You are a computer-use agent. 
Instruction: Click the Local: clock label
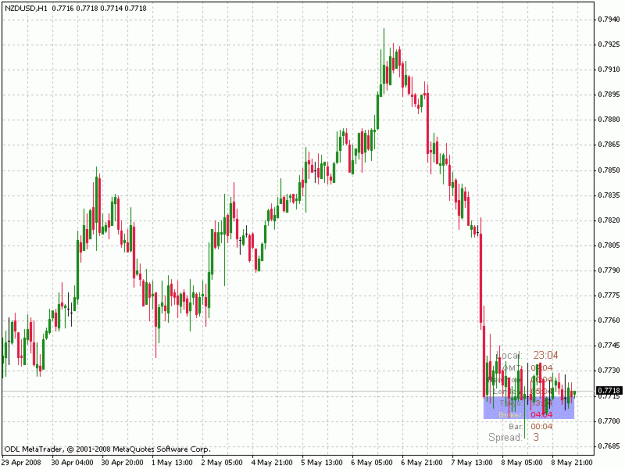pyautogui.click(x=509, y=355)
